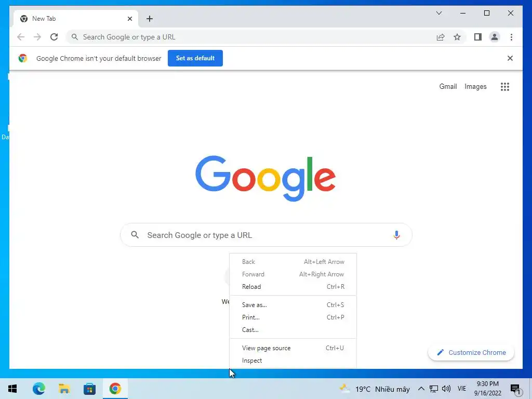
Task: Open a new tab with plus icon
Action: click(149, 19)
